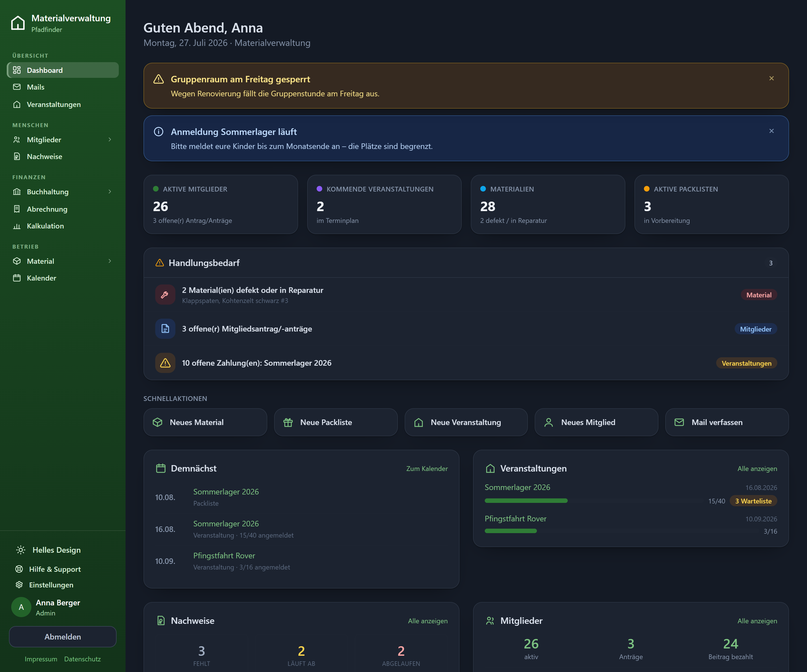Click the calendar icon beside Demnächst heading
The height and width of the screenshot is (672, 807).
coord(161,468)
